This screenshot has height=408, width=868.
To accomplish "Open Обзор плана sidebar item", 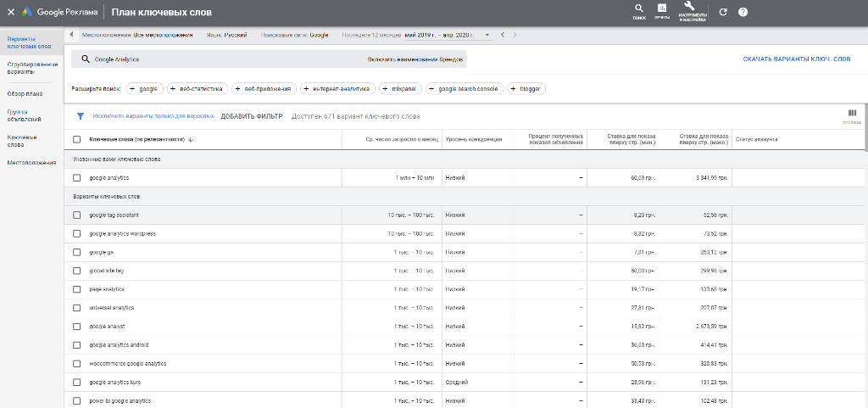I will pos(25,93).
